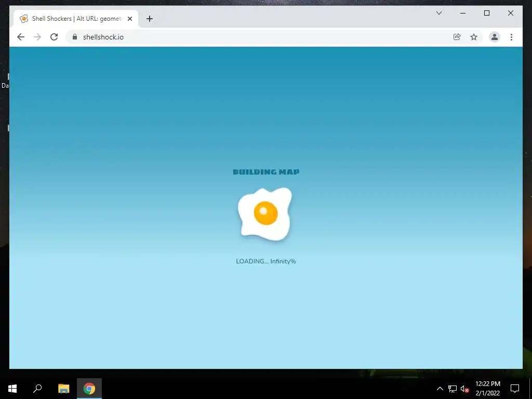Select the Shell Shockers tab
Image resolution: width=532 pixels, height=399 pixels.
pyautogui.click(x=76, y=19)
